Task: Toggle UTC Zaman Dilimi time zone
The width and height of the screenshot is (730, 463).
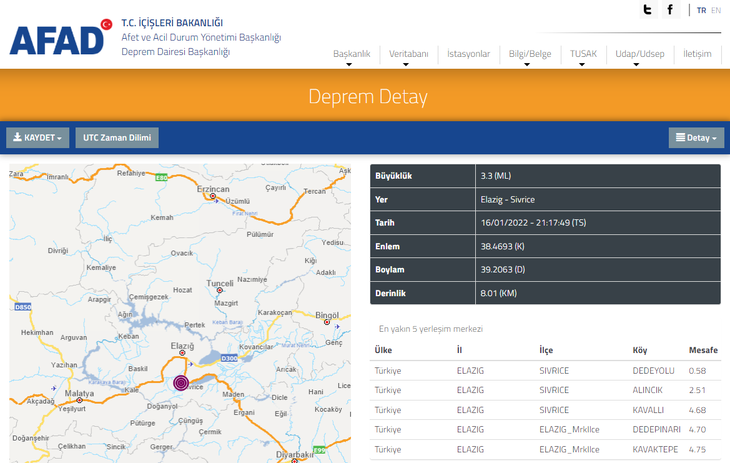Action: pos(117,138)
